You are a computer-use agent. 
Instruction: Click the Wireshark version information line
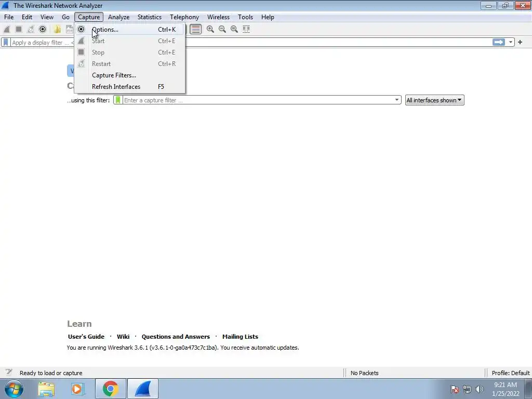pyautogui.click(x=183, y=348)
